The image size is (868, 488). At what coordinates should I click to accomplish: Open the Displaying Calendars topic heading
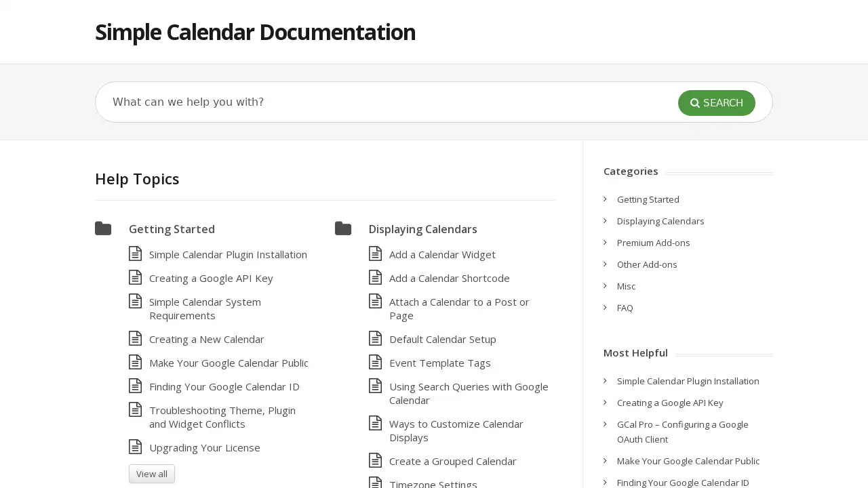pos(423,229)
